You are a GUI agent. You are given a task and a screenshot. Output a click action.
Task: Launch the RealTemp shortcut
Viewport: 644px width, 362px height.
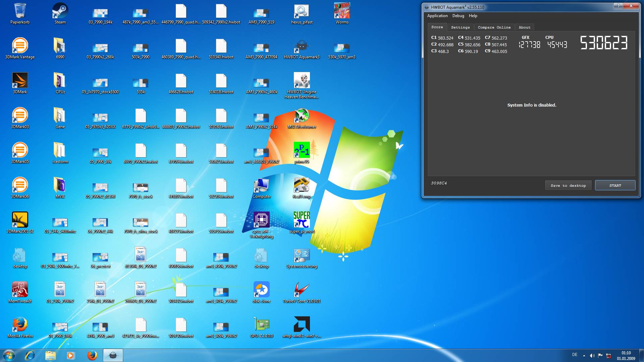coord(302,188)
